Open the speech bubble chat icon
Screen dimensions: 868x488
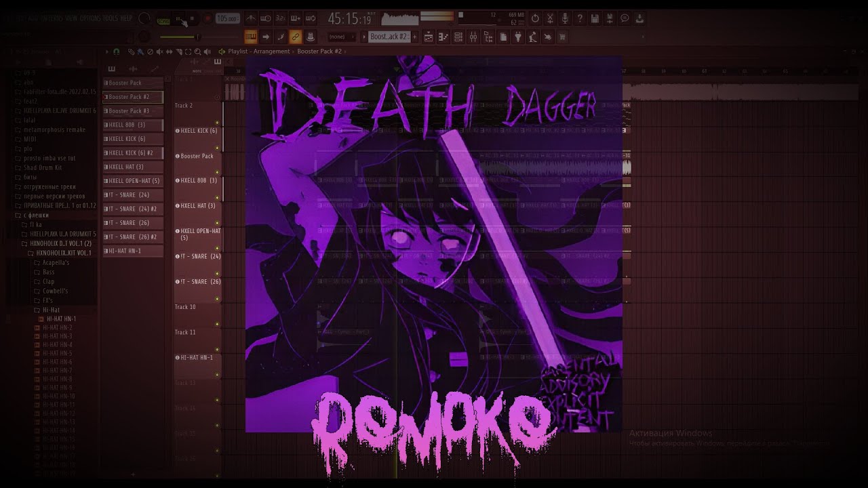click(x=625, y=18)
